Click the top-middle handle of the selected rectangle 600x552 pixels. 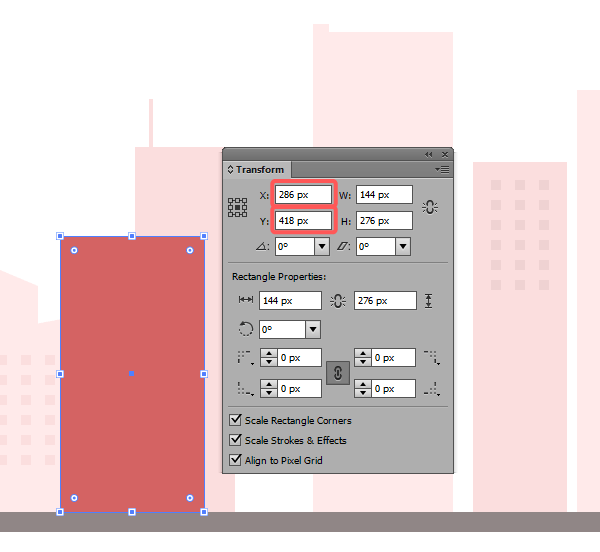click(x=132, y=236)
